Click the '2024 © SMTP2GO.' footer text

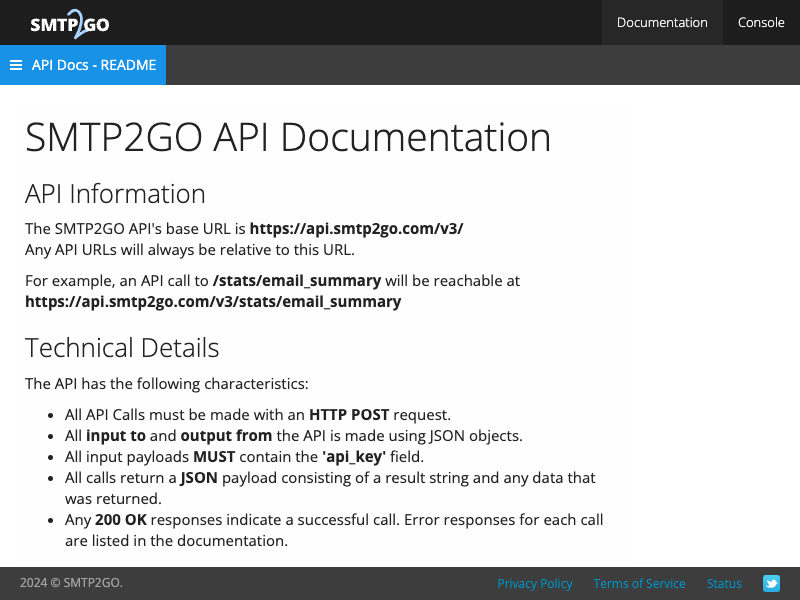click(71, 583)
